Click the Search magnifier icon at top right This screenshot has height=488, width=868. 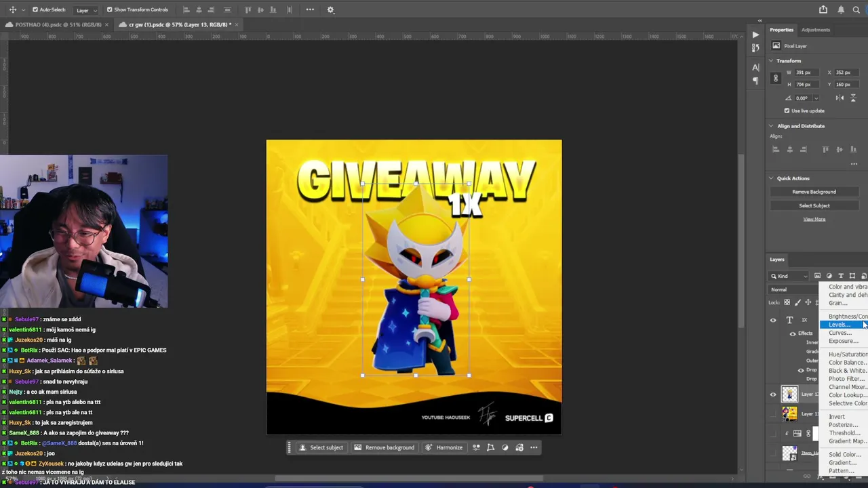(x=856, y=9)
